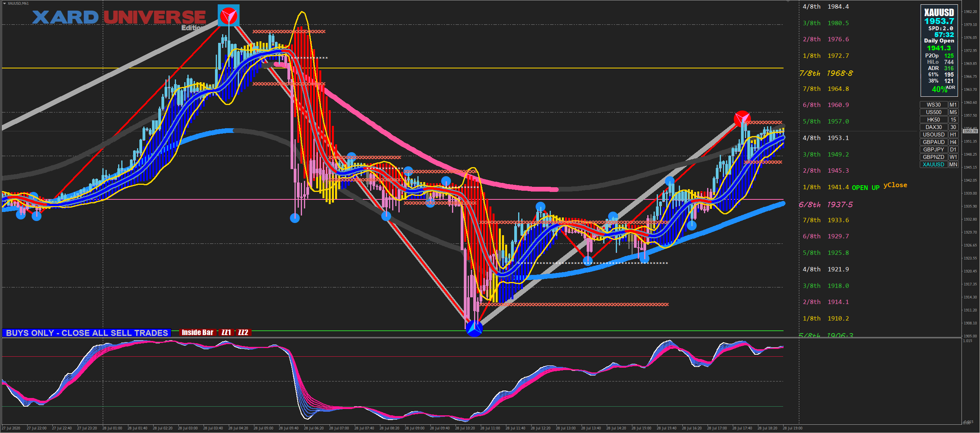Open the USOUSD symbol chart
This screenshot has width=980, height=433.
click(x=933, y=135)
